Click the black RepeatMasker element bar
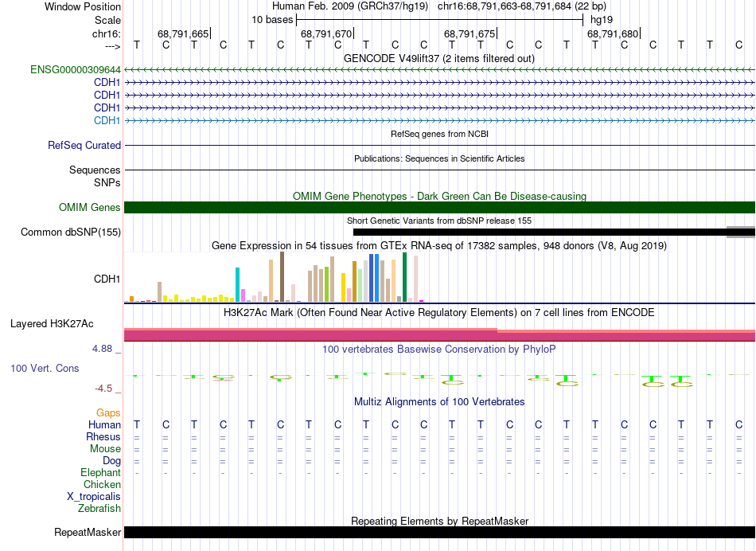 [439, 532]
